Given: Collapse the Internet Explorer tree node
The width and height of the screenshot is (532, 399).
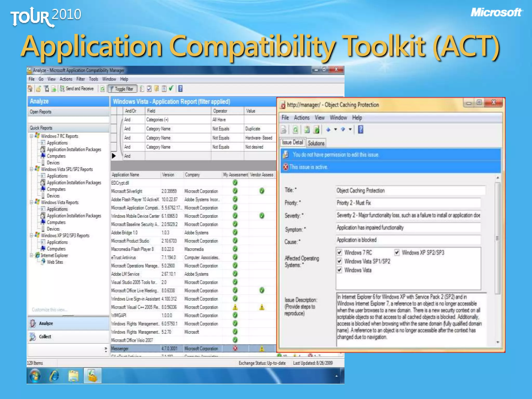Looking at the screenshot, I should (31, 255).
